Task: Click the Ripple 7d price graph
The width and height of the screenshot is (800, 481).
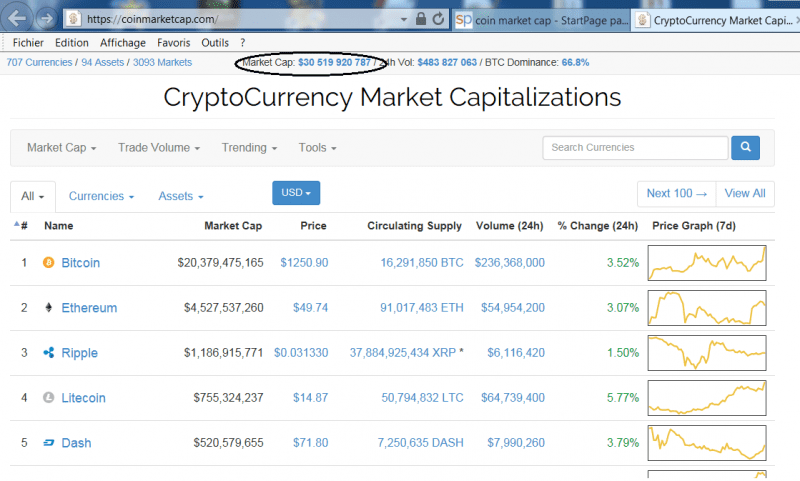Action: click(x=707, y=352)
